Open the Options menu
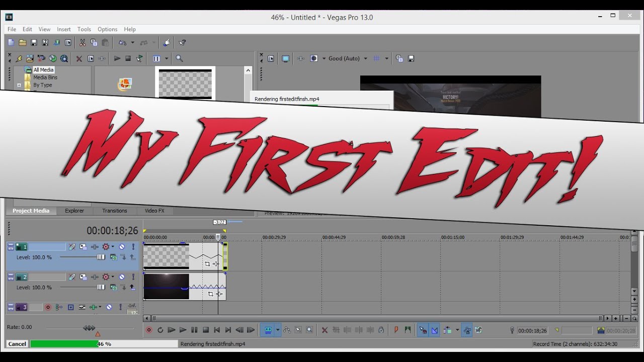644x362 pixels. pyautogui.click(x=107, y=29)
